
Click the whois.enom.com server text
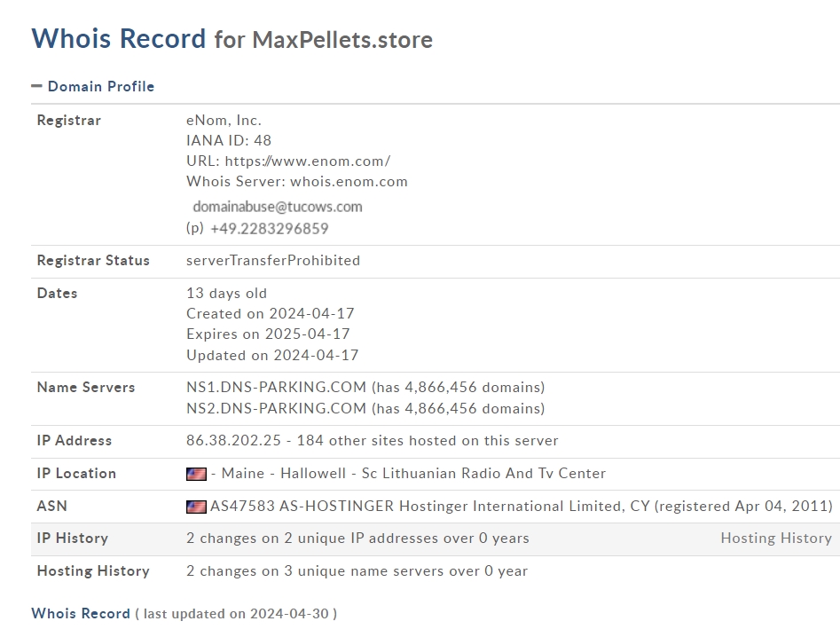pyautogui.click(x=349, y=182)
